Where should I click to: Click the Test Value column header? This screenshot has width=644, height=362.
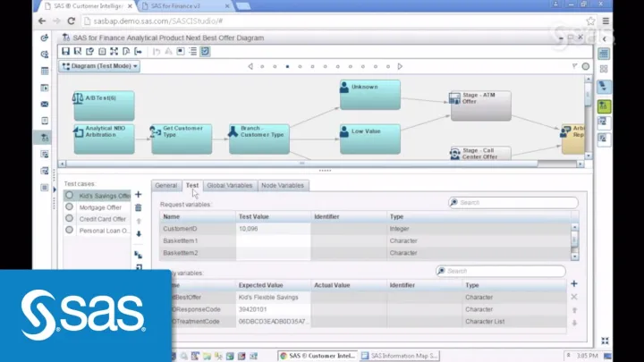click(x=273, y=216)
